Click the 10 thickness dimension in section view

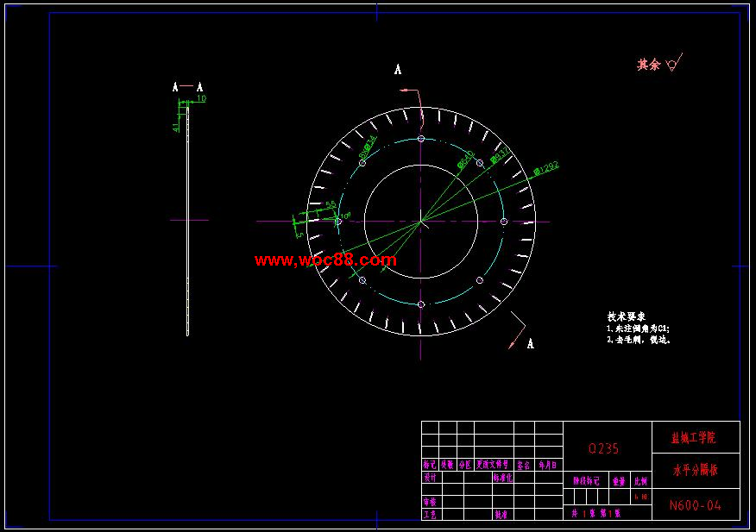tap(202, 98)
